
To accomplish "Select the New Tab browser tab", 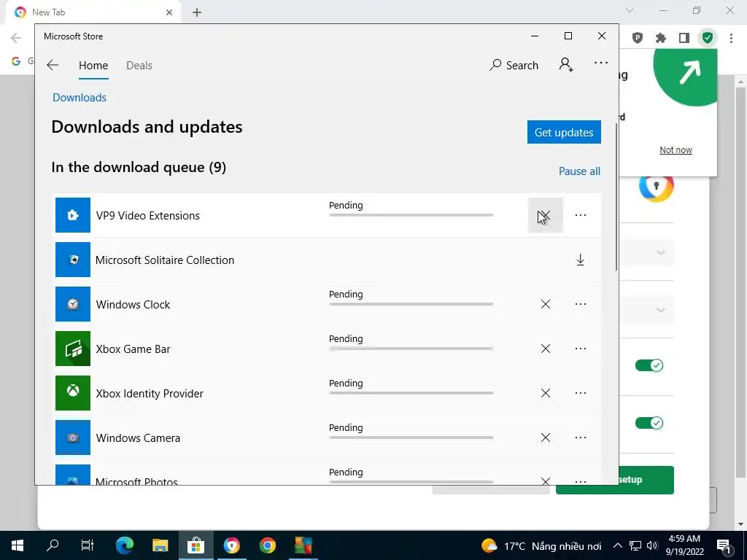I will (x=93, y=12).
